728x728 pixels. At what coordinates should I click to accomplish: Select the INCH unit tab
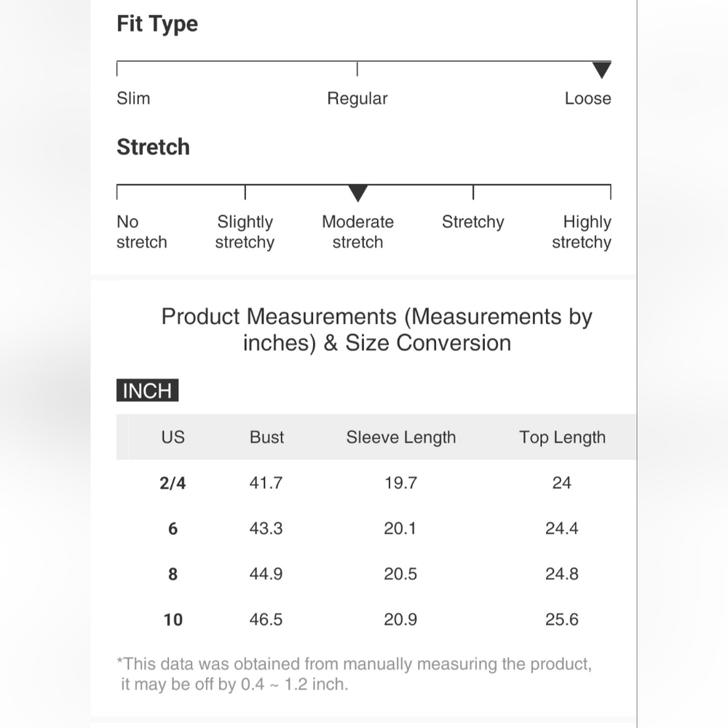coord(147,390)
